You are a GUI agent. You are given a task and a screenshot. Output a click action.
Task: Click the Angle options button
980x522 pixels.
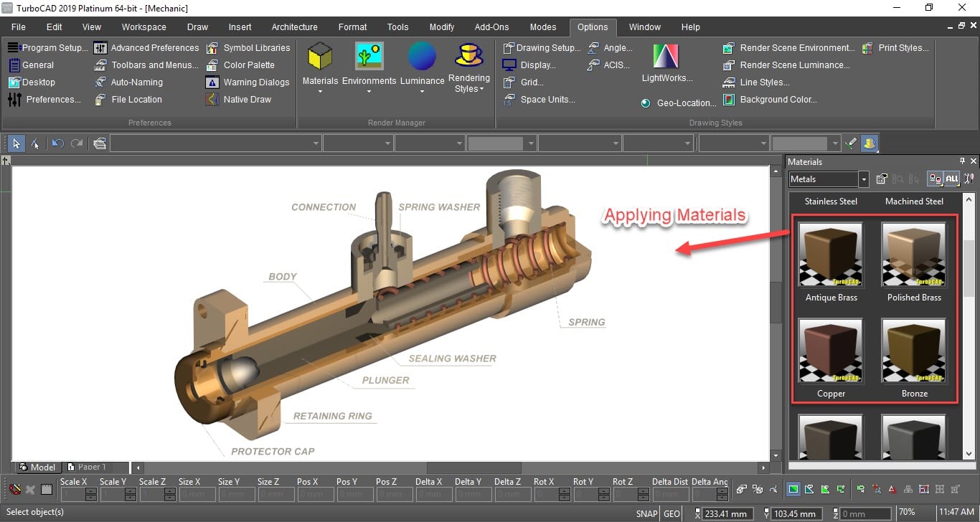coord(610,48)
